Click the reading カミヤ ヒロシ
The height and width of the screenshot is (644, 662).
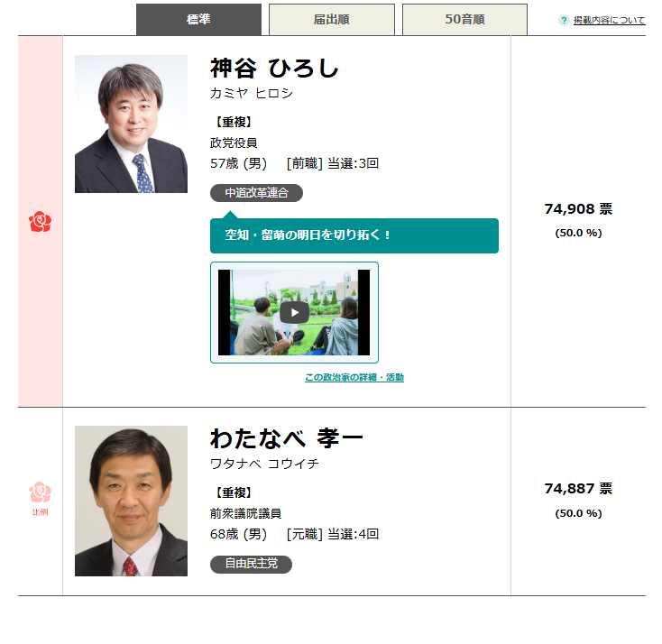(x=252, y=93)
